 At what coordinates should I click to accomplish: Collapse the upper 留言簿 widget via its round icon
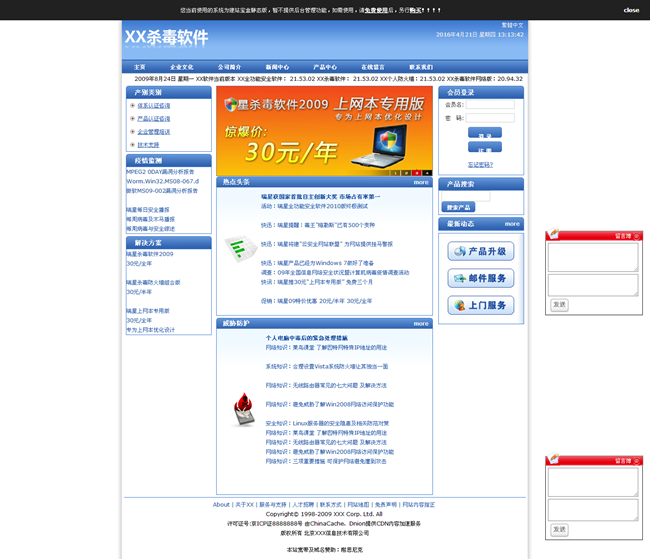coord(637,236)
